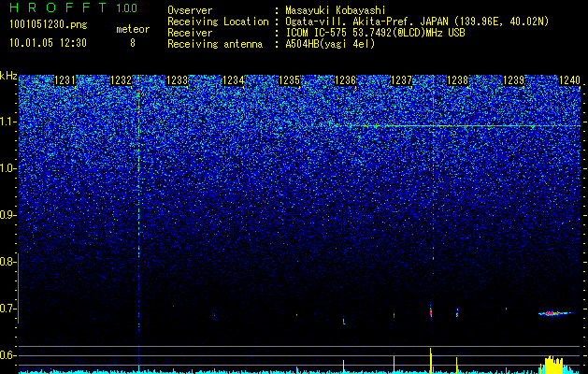Screen dimensions: 588x374
Task: Click the long red meteor echo near 1240
Action: click(555, 313)
